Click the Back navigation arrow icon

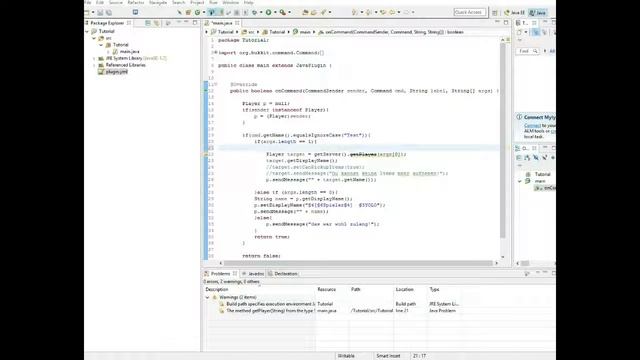click(392, 13)
